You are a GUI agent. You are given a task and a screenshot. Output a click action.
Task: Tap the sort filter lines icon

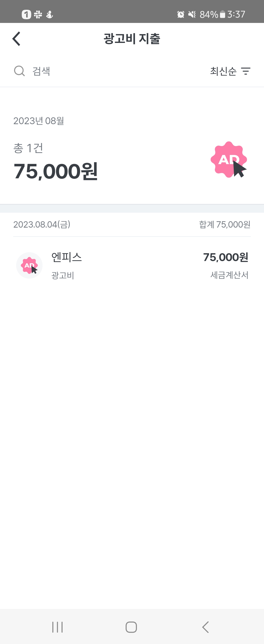pos(246,71)
